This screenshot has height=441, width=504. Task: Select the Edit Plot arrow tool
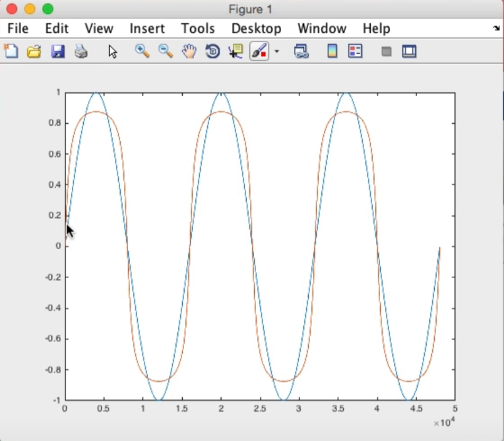click(113, 51)
